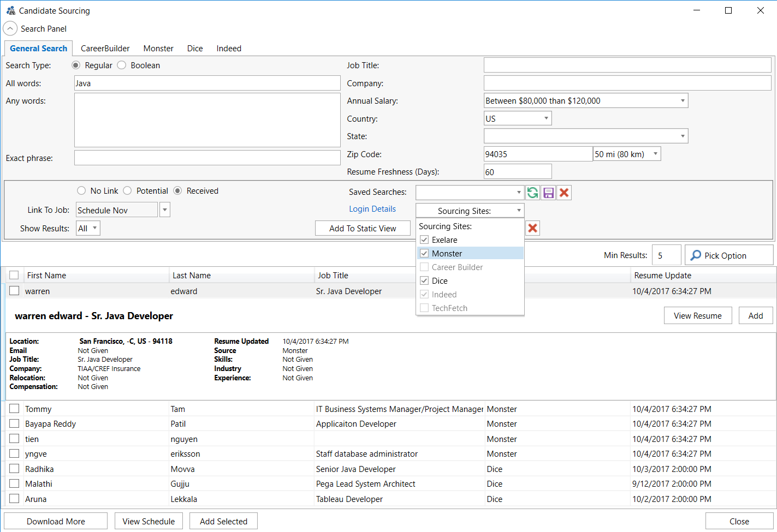
Task: Click the Pick Option search button
Action: 729,255
